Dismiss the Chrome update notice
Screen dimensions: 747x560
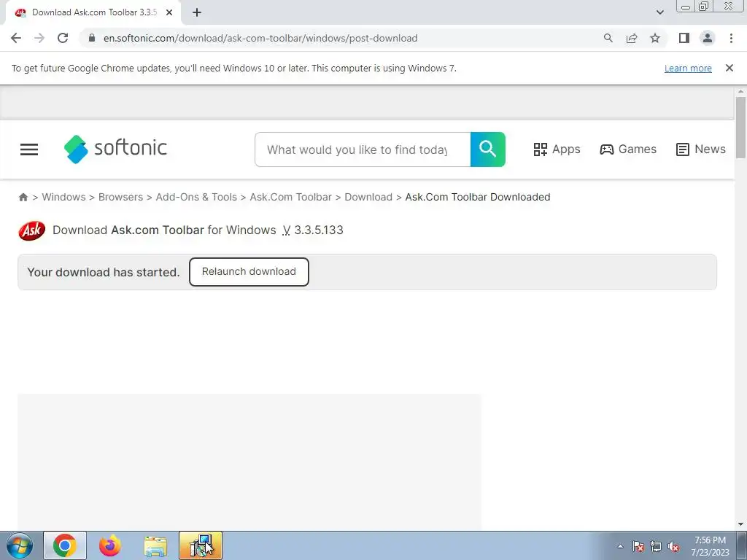coord(729,68)
